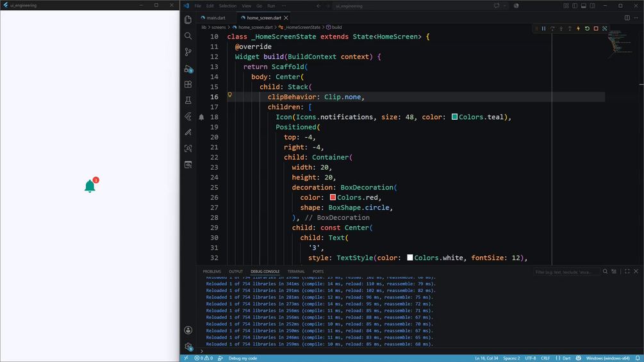The image size is (644, 362).
Task: Click Step Into in the debug toolbar
Action: tap(561, 29)
